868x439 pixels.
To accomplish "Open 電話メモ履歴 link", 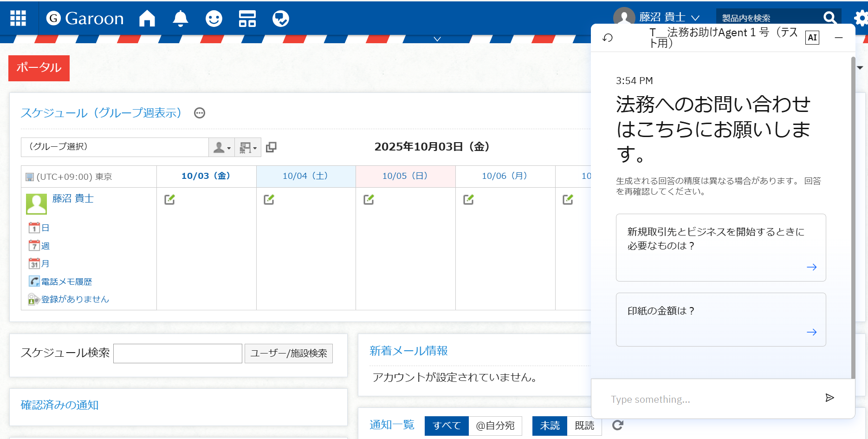I will click(x=66, y=282).
